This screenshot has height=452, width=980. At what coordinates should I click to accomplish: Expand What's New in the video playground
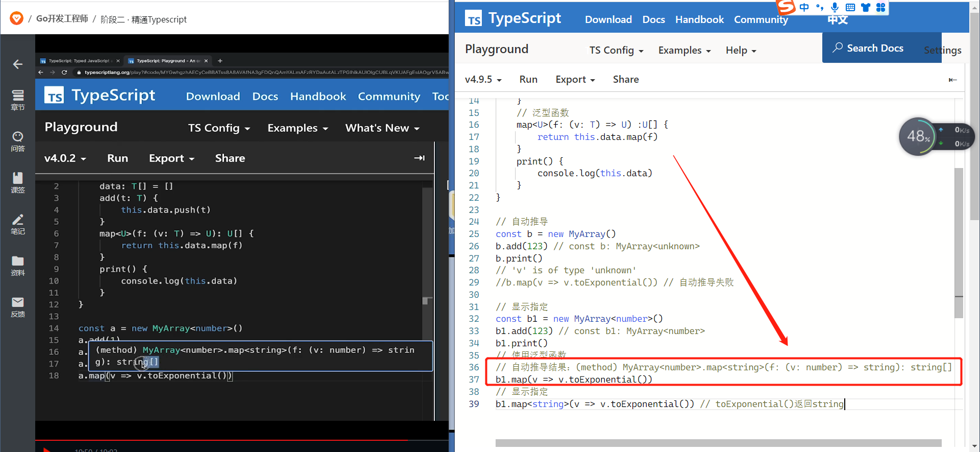(x=382, y=128)
